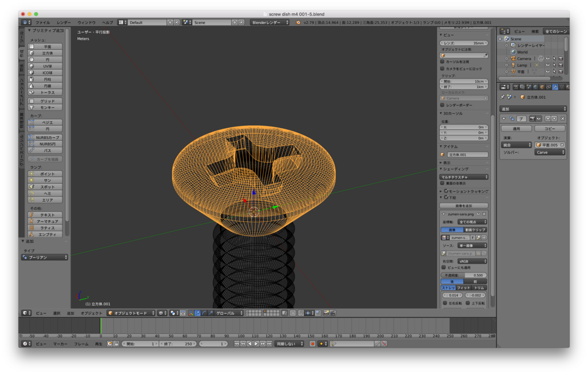This screenshot has width=588, height=374.
Task: Click the 画像を追加 button
Action: click(x=464, y=206)
